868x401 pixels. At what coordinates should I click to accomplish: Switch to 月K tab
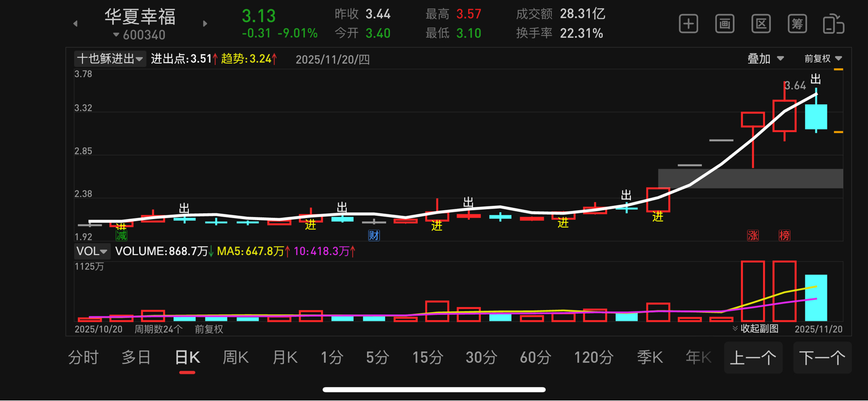click(x=285, y=358)
